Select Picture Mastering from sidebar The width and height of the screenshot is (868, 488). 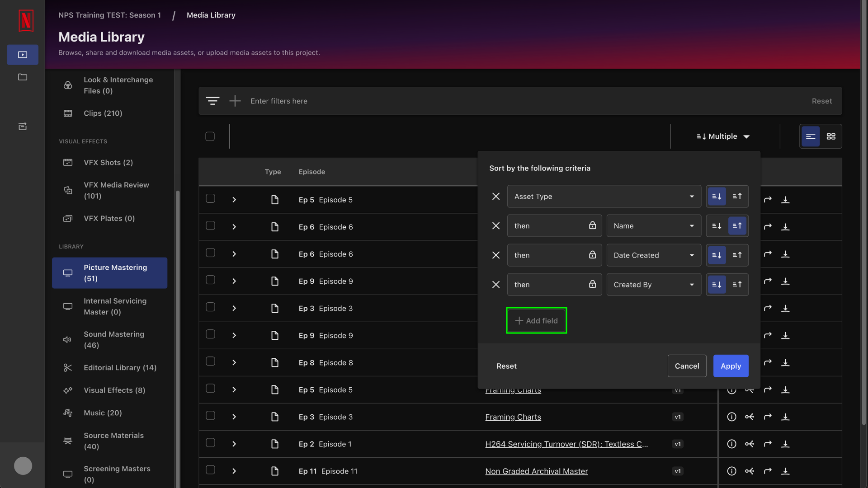110,273
